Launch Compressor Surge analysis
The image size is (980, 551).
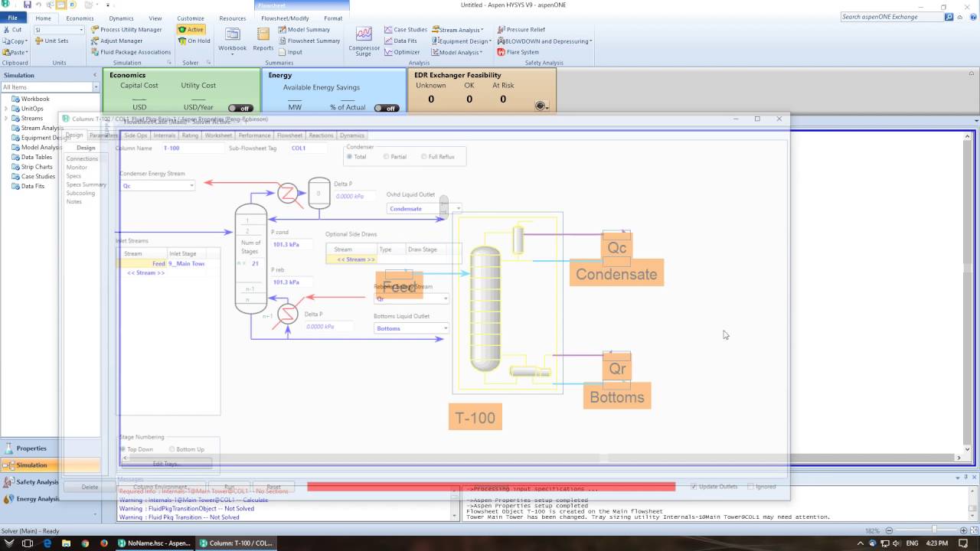364,41
